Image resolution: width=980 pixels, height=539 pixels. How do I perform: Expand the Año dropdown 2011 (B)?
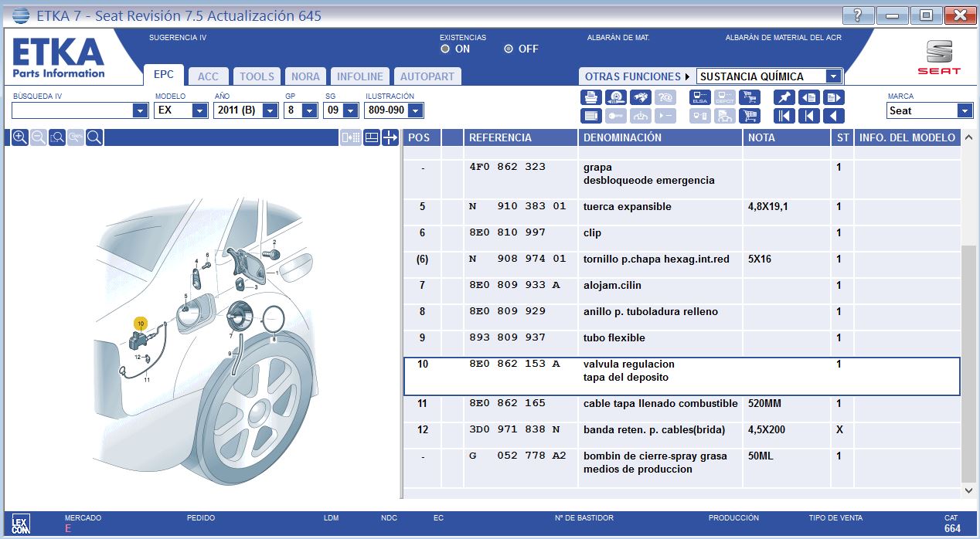tap(270, 110)
